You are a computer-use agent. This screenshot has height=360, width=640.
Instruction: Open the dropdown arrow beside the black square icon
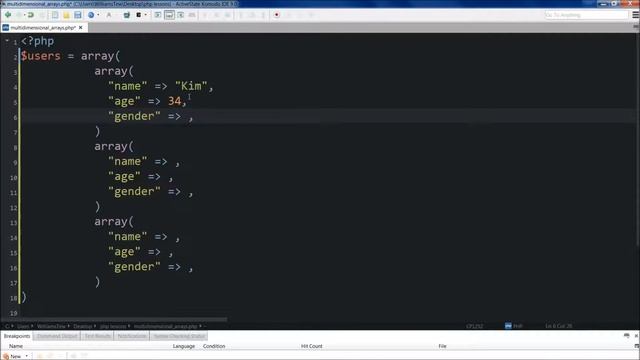coord(146,15)
